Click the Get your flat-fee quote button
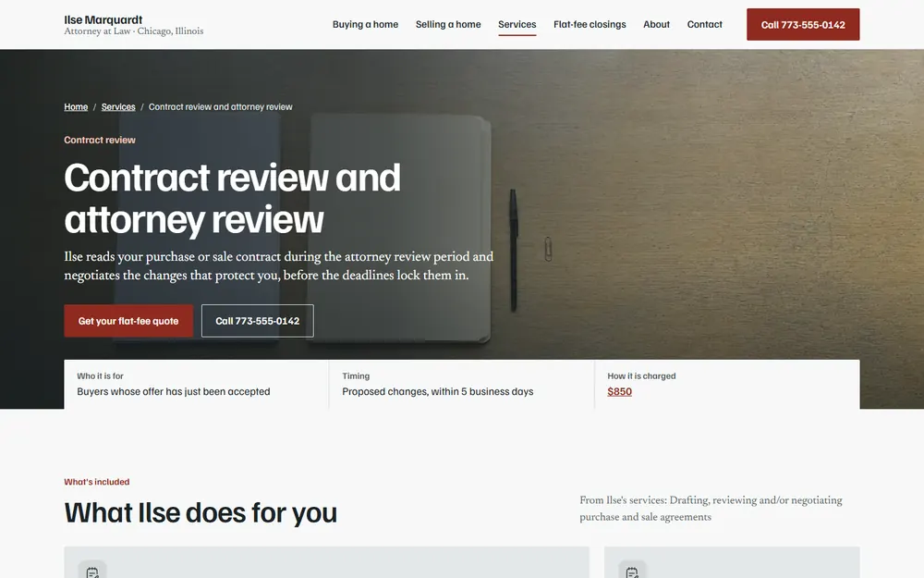 (x=128, y=321)
